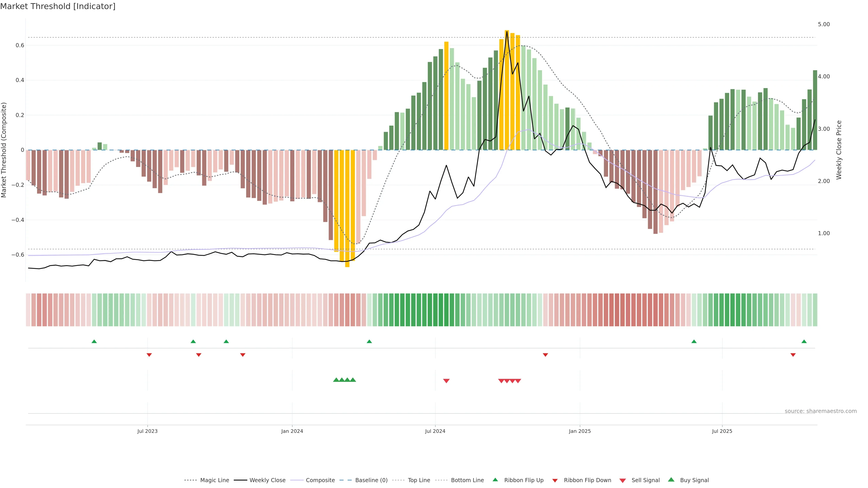Click the source: sharemaestro.com text
This screenshot has width=868, height=488.
[x=821, y=411]
